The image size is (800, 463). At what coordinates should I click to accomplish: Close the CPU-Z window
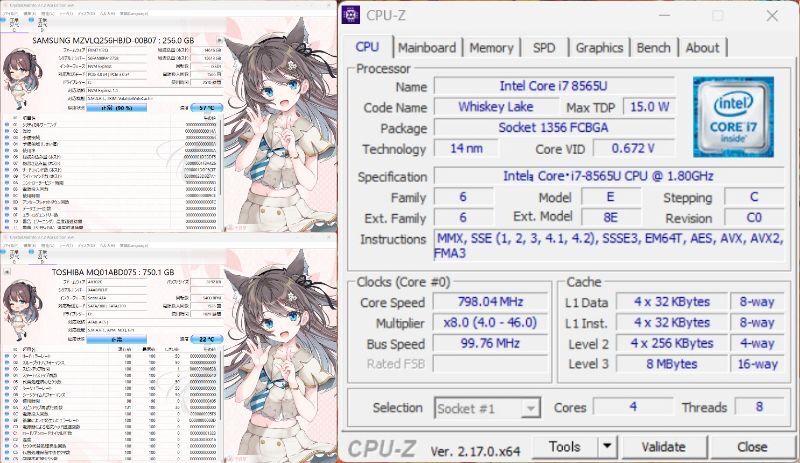(772, 16)
